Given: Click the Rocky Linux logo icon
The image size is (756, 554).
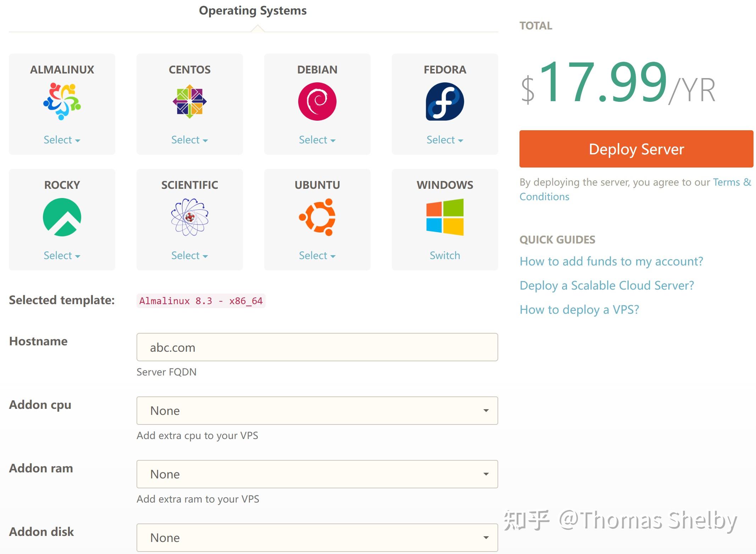Looking at the screenshot, I should [62, 216].
